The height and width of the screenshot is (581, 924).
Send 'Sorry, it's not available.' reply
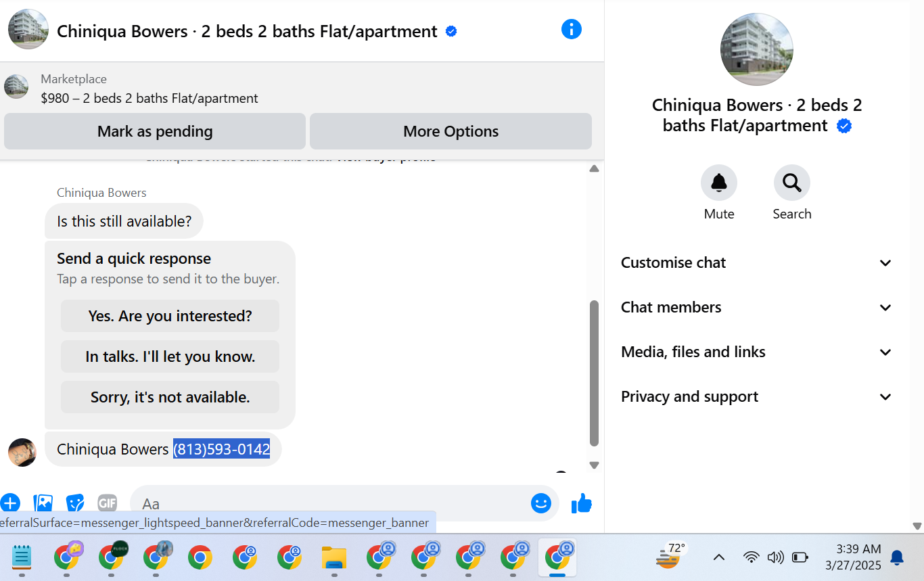click(170, 397)
